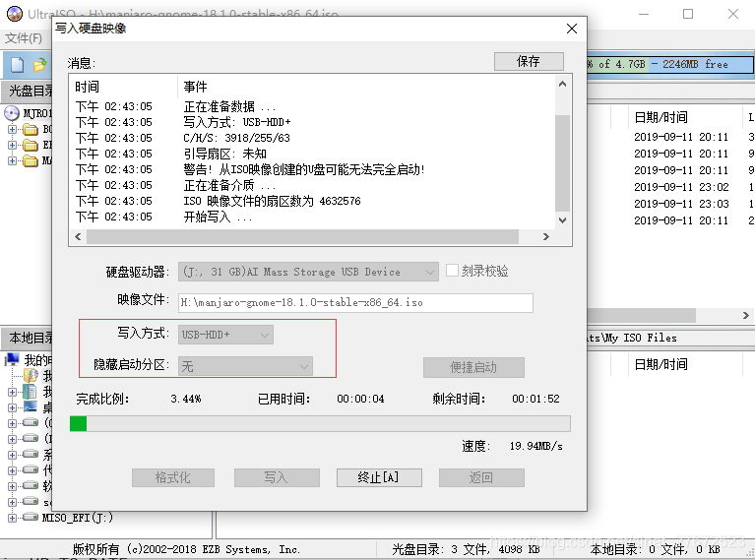
Task: Click the 返回 return button
Action: click(481, 477)
